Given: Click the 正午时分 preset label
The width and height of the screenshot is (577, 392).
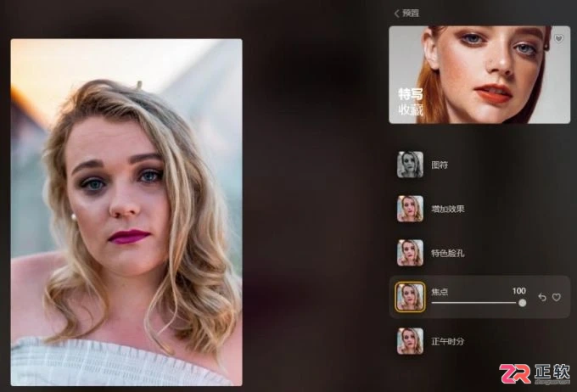Looking at the screenshot, I should pyautogui.click(x=448, y=342).
